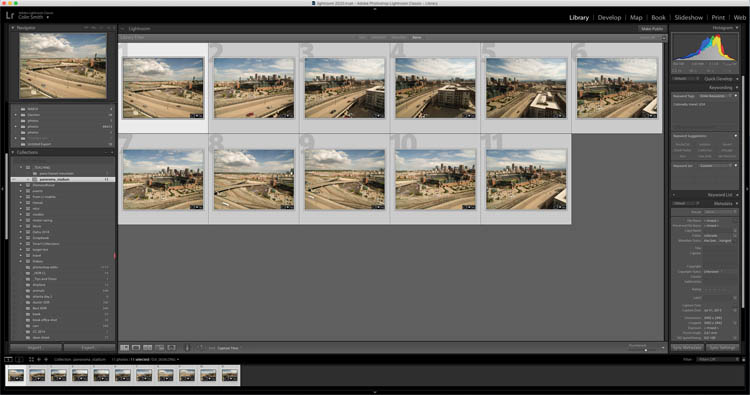Collapse the Histogram panel

coord(737,28)
